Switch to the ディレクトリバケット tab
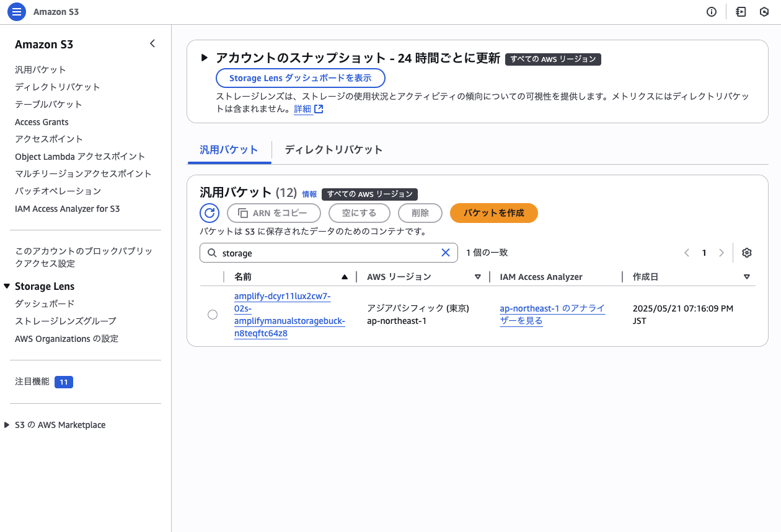This screenshot has width=781, height=532. [333, 150]
